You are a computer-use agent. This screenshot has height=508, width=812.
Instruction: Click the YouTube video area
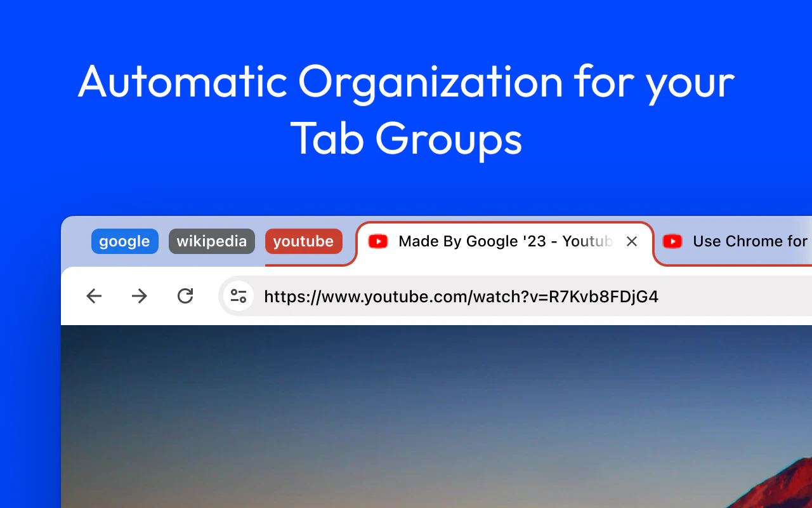point(436,417)
